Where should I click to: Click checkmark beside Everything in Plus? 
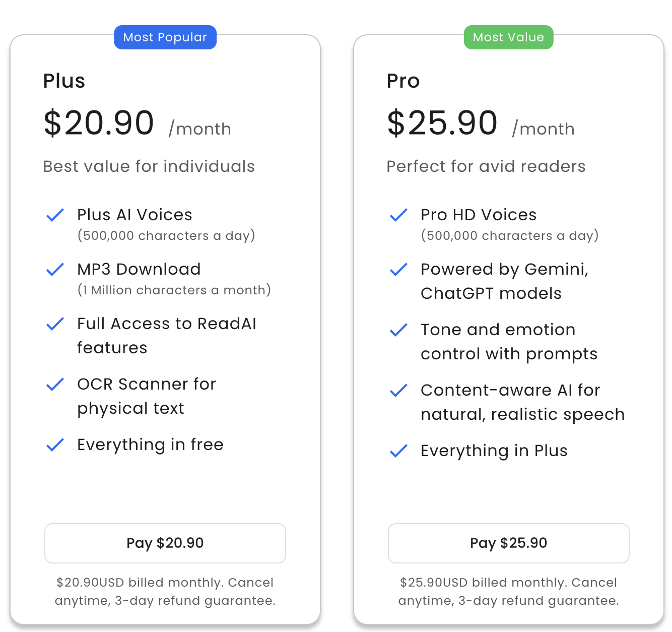(398, 451)
